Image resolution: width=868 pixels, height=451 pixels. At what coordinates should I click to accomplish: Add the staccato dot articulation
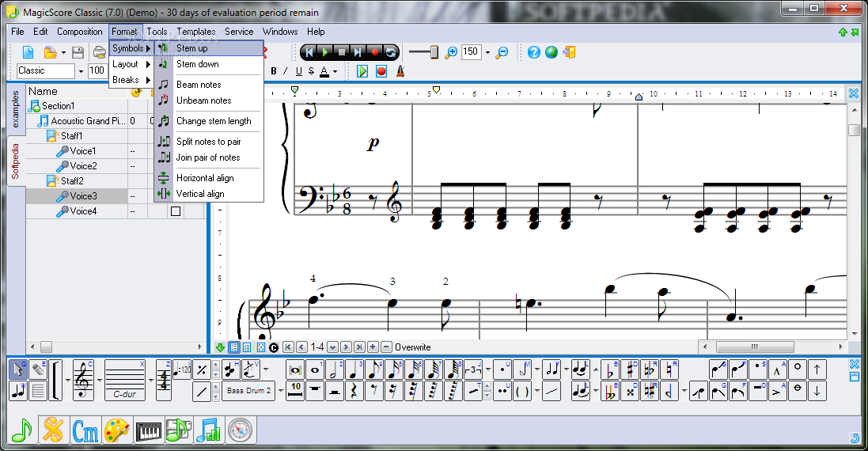click(757, 369)
